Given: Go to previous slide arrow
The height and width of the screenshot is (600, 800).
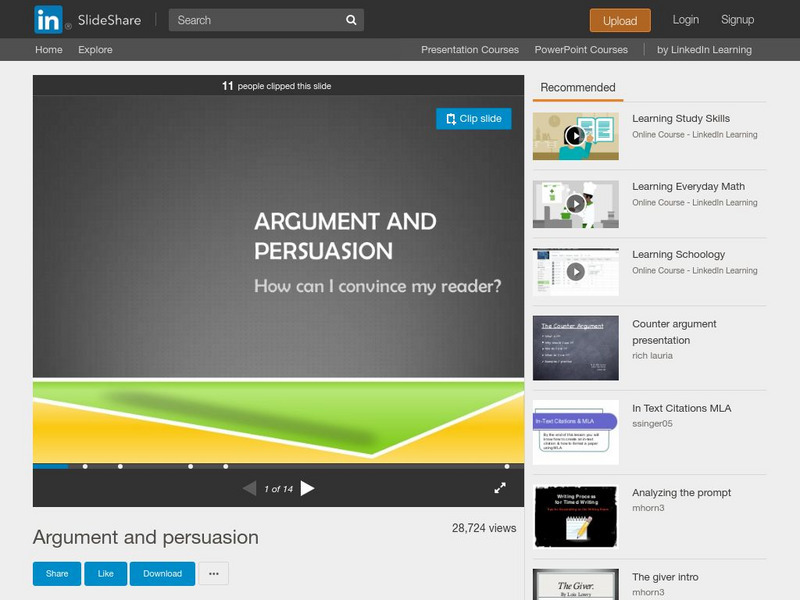Looking at the screenshot, I should click(x=249, y=489).
